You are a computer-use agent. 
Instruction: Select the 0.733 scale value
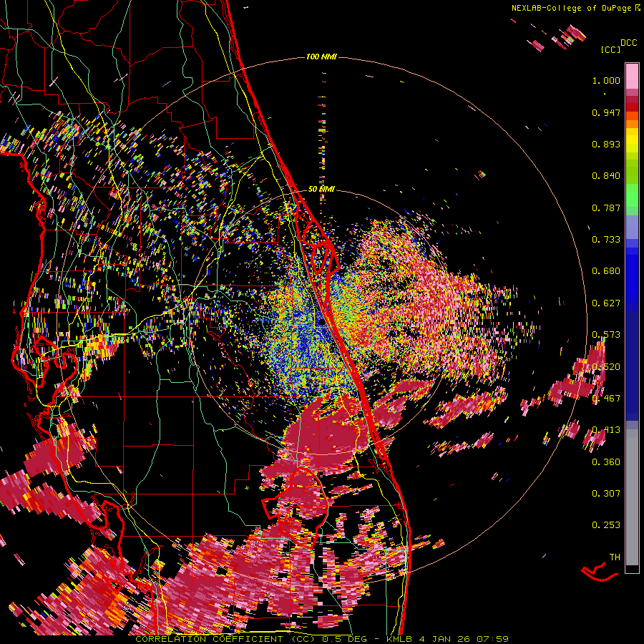point(606,240)
